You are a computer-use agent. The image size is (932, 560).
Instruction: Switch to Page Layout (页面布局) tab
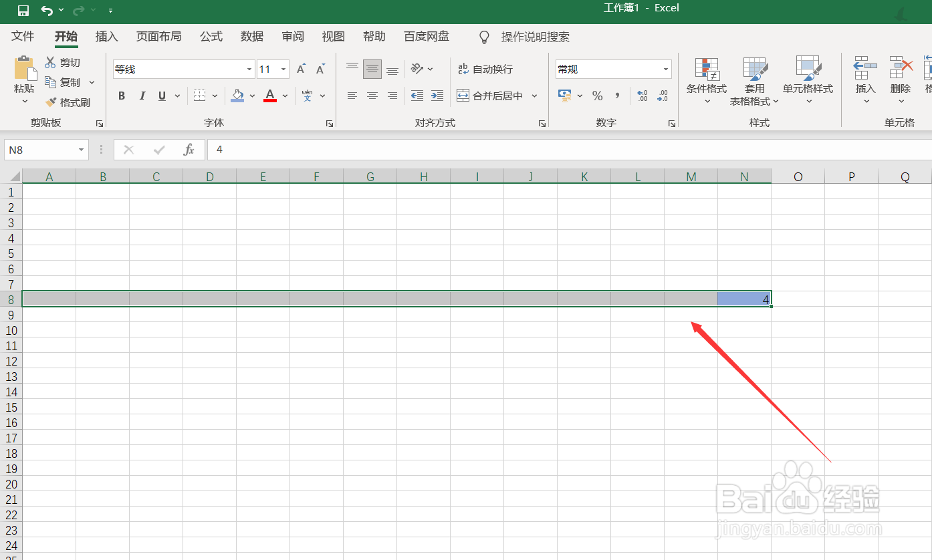159,36
